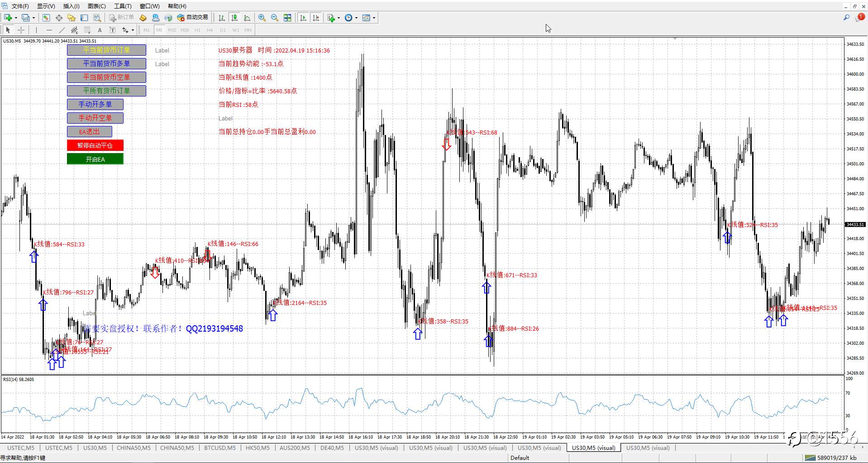
Task: Click the 平所有货币订单 button
Action: click(106, 91)
